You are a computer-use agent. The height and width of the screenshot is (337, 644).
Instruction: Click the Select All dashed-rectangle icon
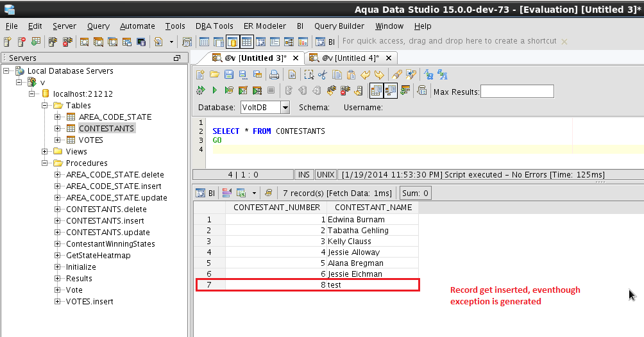click(309, 75)
